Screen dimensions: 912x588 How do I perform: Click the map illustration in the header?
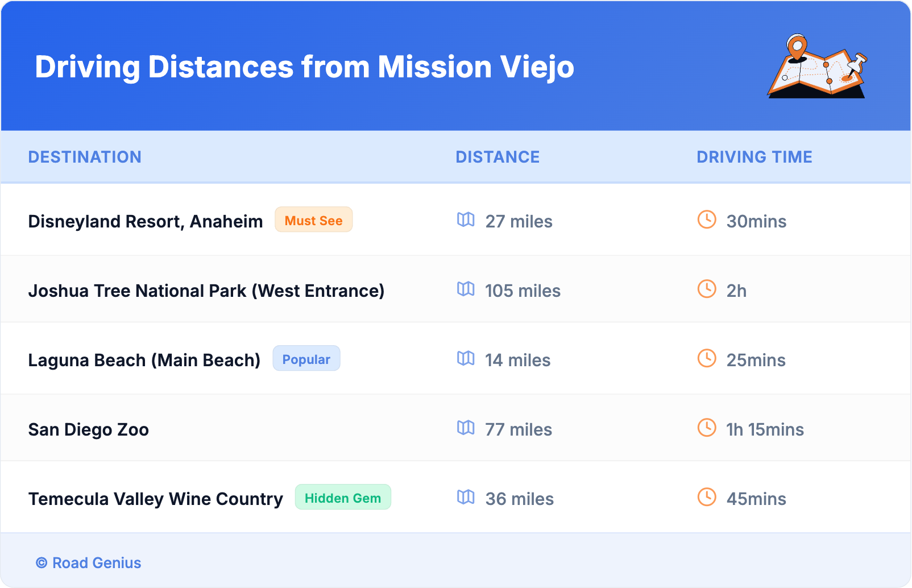tap(817, 67)
